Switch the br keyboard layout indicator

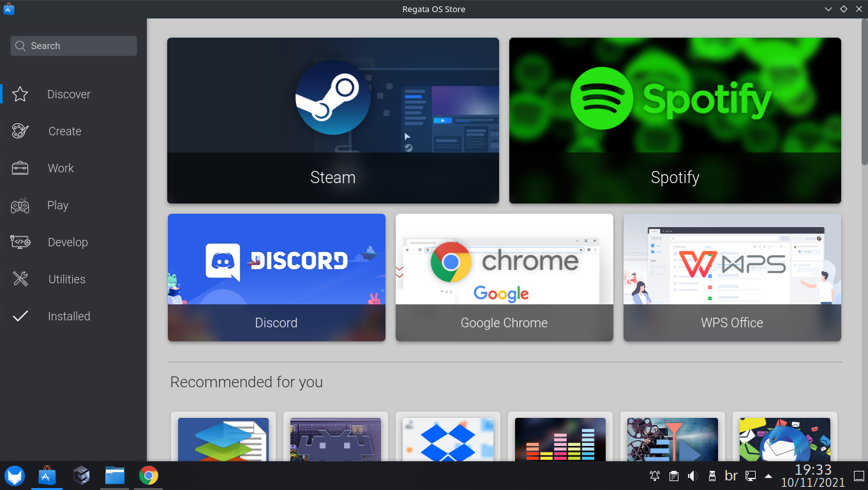(731, 476)
